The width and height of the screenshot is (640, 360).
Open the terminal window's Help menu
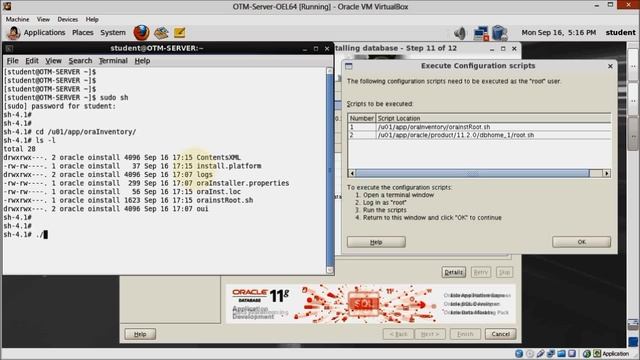(x=142, y=60)
